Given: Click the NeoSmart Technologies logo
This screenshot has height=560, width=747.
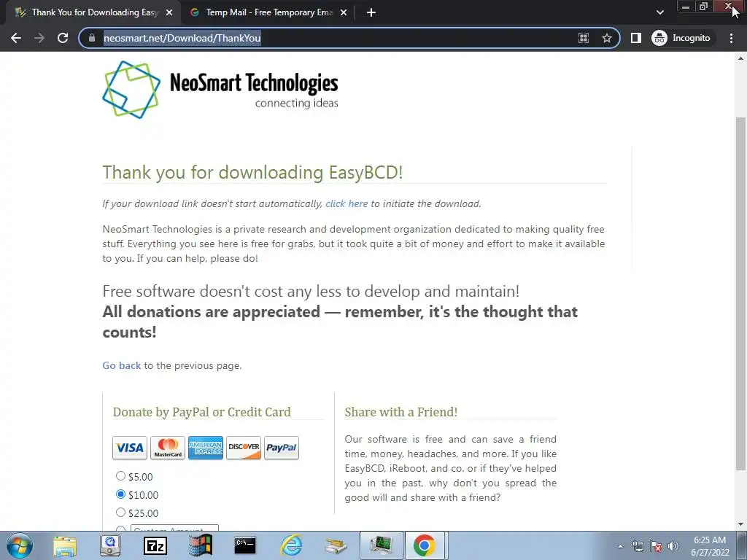Looking at the screenshot, I should [x=220, y=90].
